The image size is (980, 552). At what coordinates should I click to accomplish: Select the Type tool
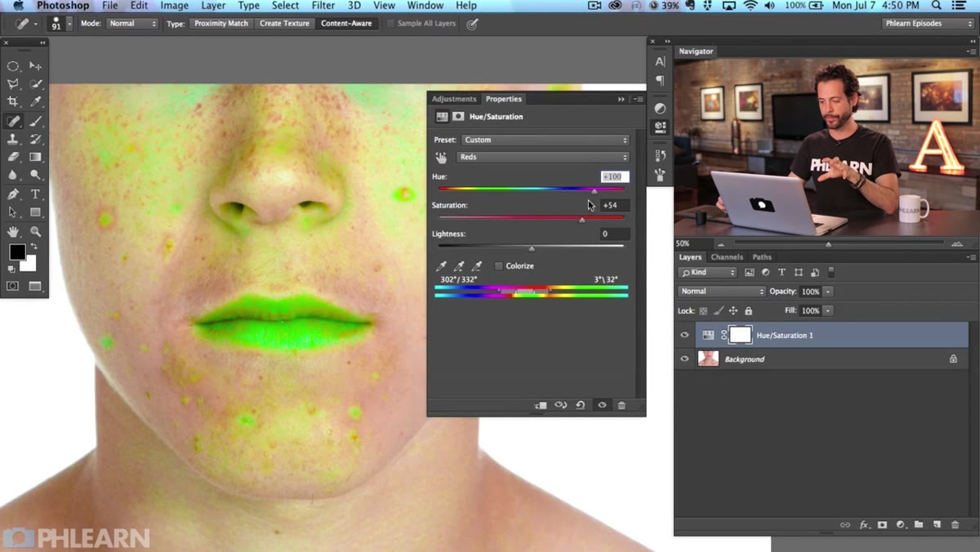35,194
